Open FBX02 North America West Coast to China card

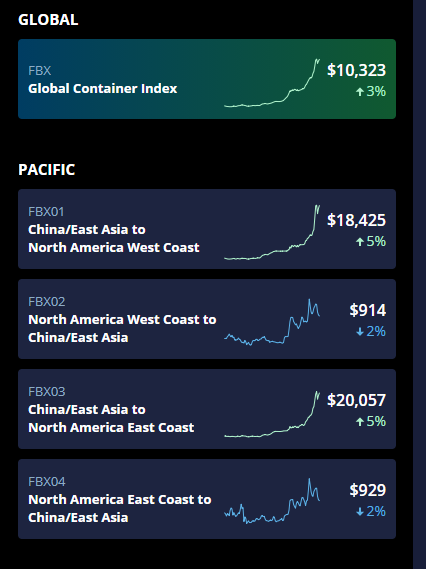[207, 319]
